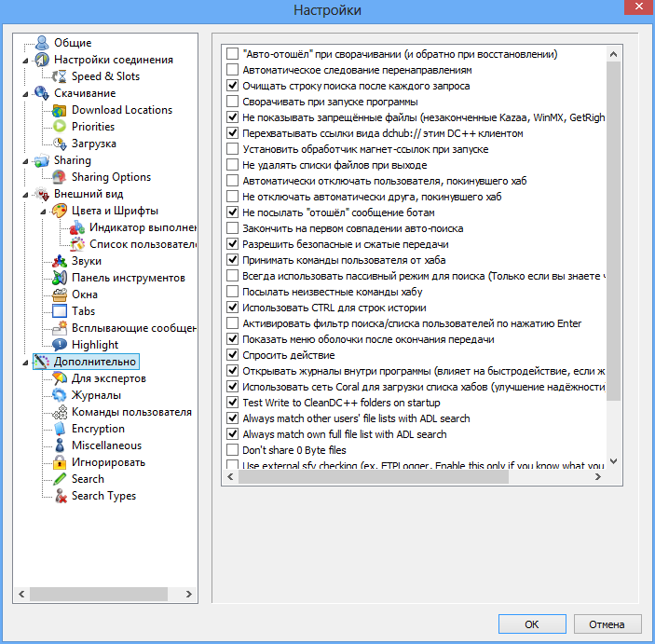Screen dimensions: 655x644
Task: Click the Sharing folder icon
Action: pyautogui.click(x=42, y=160)
